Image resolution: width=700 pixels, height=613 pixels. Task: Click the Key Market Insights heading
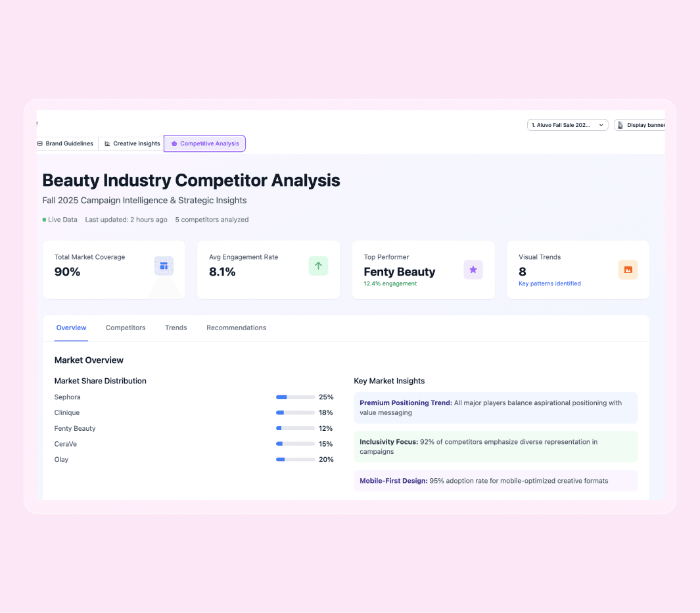[x=389, y=381]
